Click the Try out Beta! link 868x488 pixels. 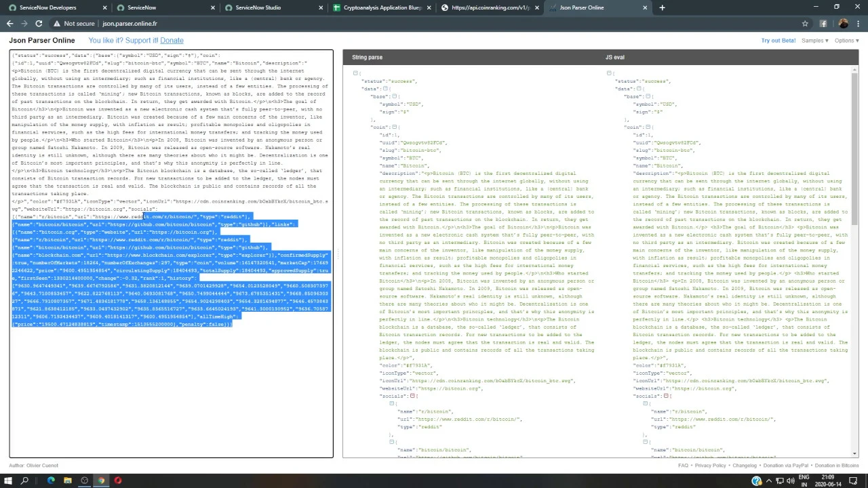pyautogui.click(x=778, y=41)
